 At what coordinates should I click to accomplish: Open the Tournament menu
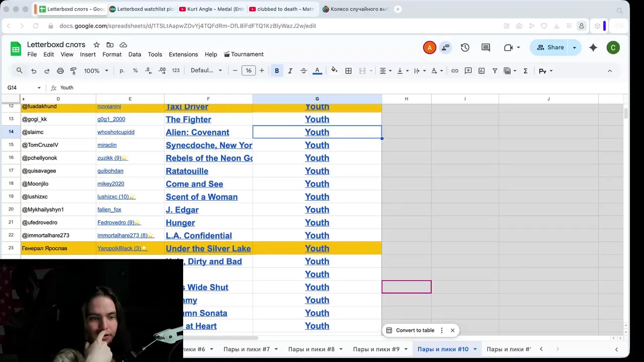[244, 54]
